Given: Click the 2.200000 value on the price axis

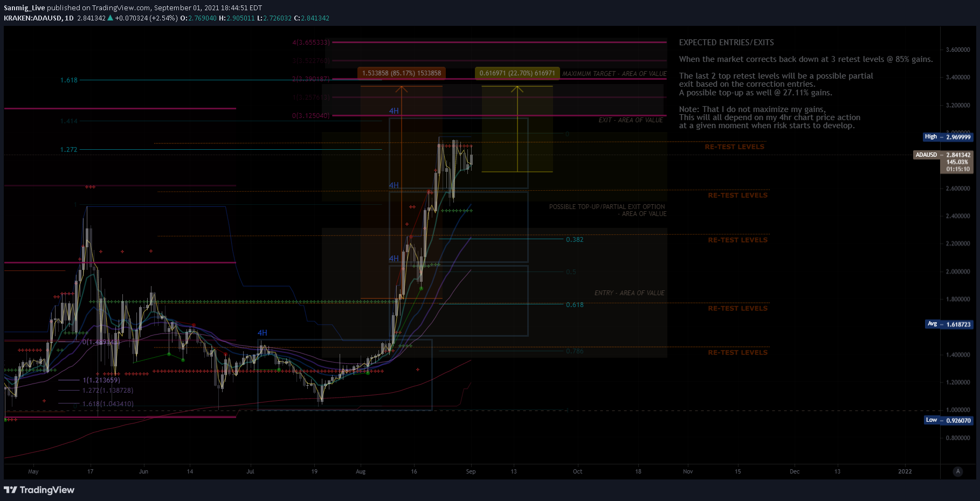Looking at the screenshot, I should point(958,243).
